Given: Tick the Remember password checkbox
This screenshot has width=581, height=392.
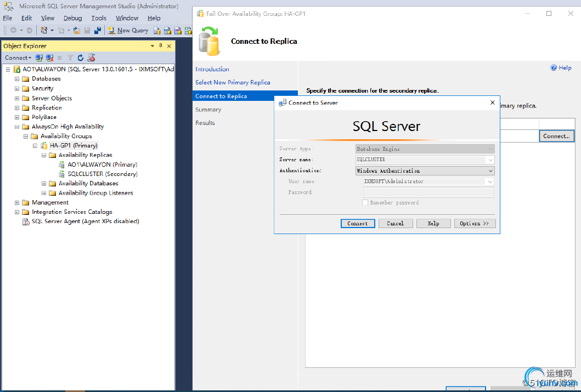Looking at the screenshot, I should click(x=365, y=203).
